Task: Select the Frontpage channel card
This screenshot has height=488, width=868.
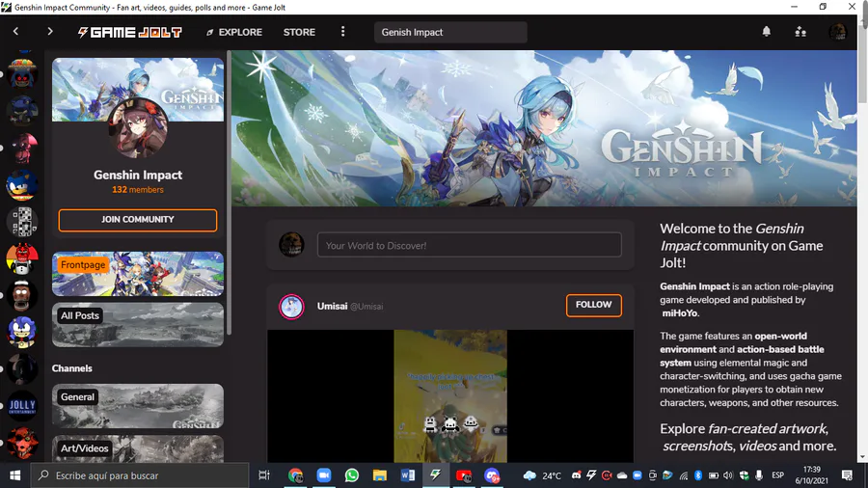Action: 138,274
